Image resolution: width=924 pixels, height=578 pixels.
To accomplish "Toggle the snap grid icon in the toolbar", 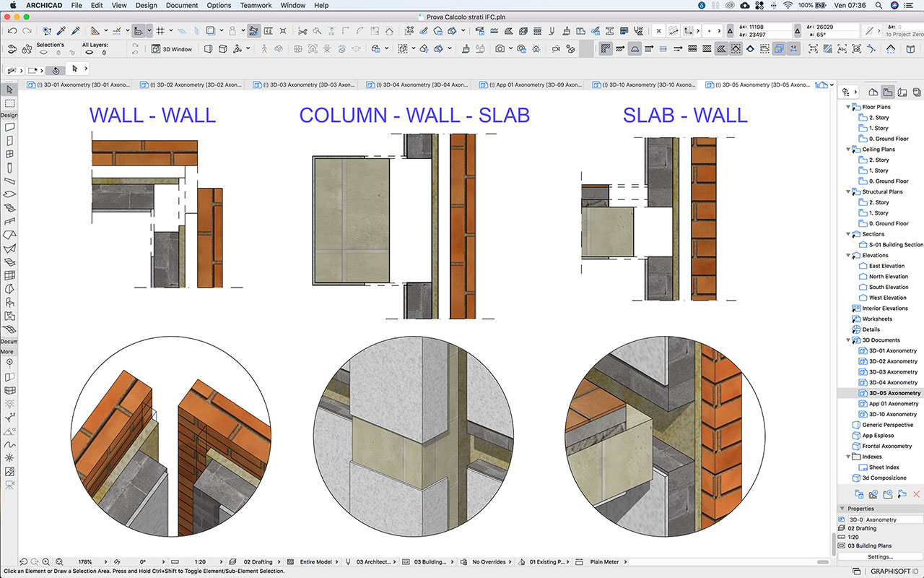I will tap(160, 30).
